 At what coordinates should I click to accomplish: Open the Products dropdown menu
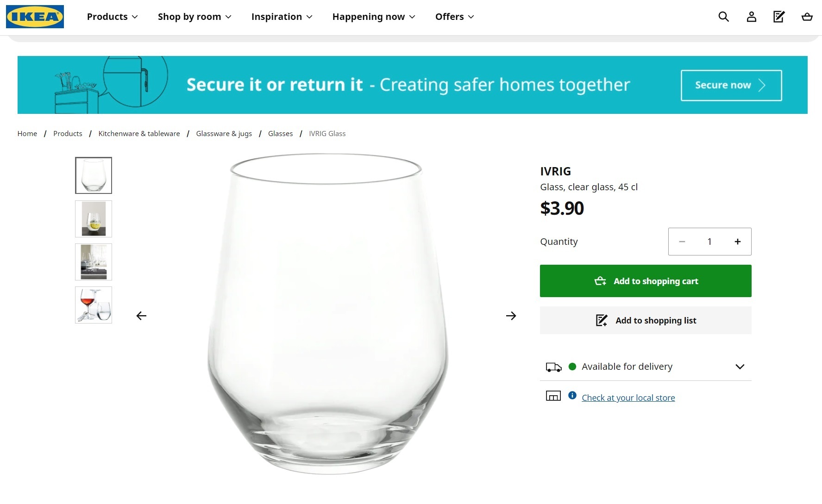click(112, 17)
